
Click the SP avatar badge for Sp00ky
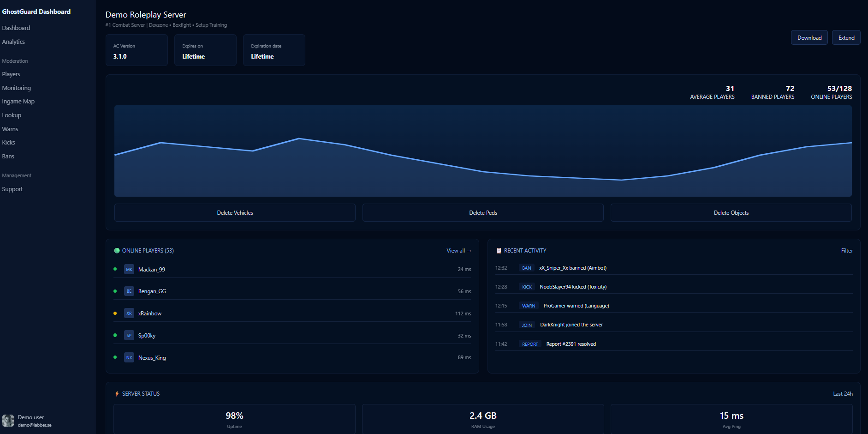pos(129,336)
